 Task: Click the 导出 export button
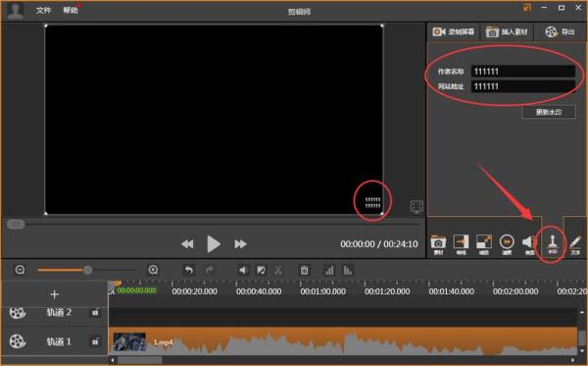[560, 32]
